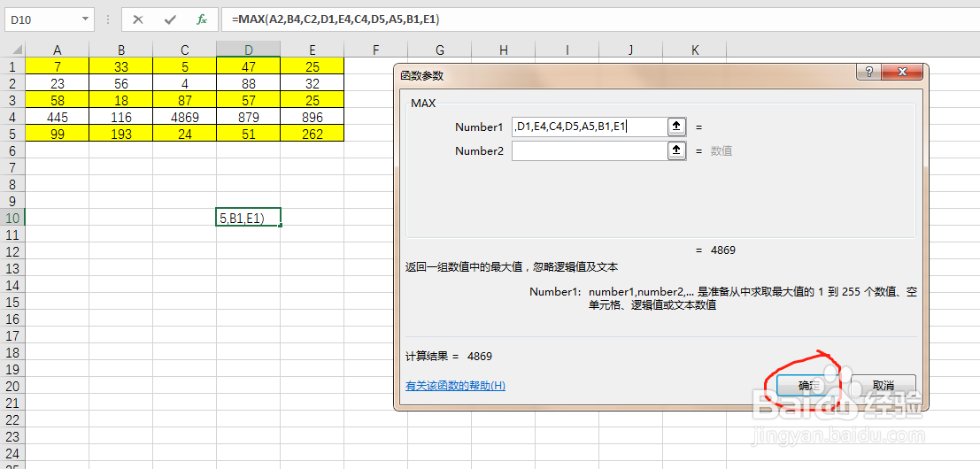Open the 有关该函数的帮助(H) link
This screenshot has width=980, height=469.
click(455, 385)
